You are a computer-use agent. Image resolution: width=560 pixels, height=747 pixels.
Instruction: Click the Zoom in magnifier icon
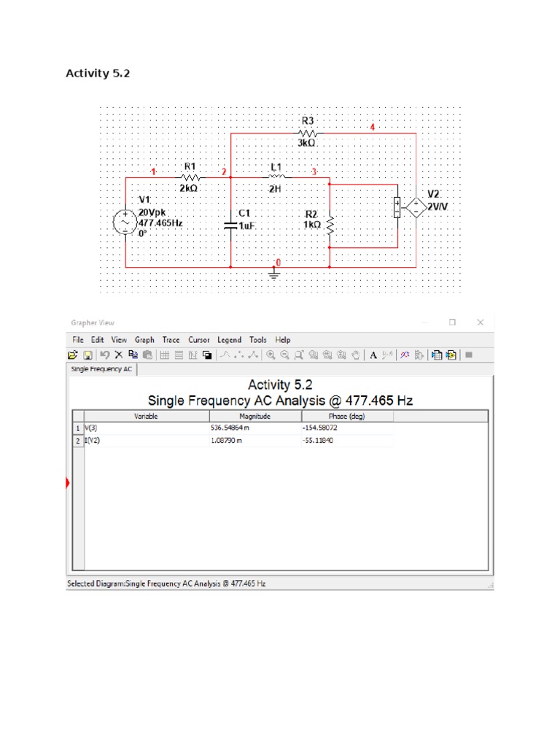point(271,355)
